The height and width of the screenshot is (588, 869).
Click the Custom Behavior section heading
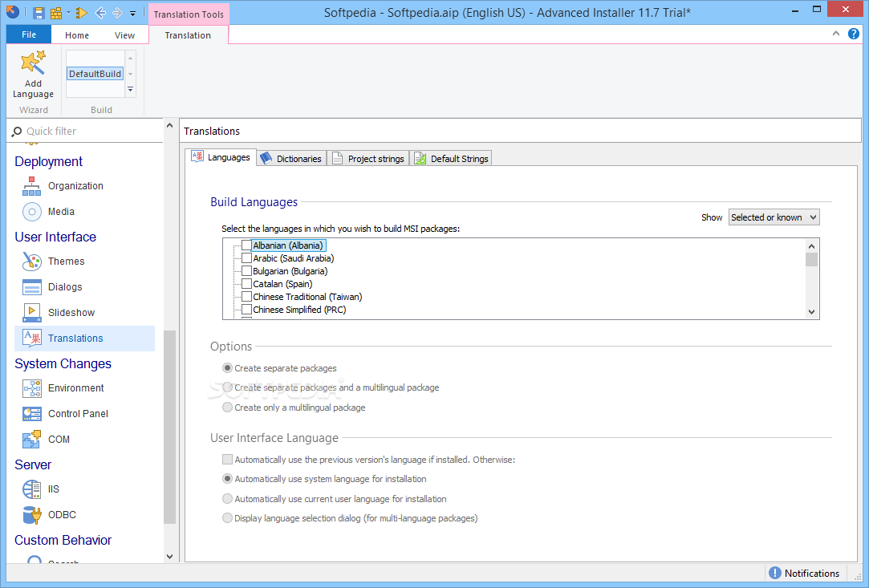pyautogui.click(x=63, y=540)
